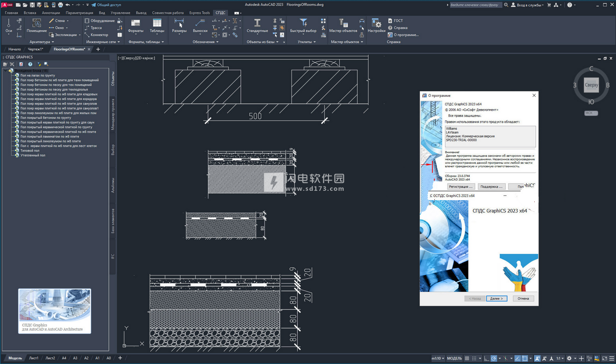Open the status bar customization menu icon
616x364 pixels.
click(x=611, y=358)
